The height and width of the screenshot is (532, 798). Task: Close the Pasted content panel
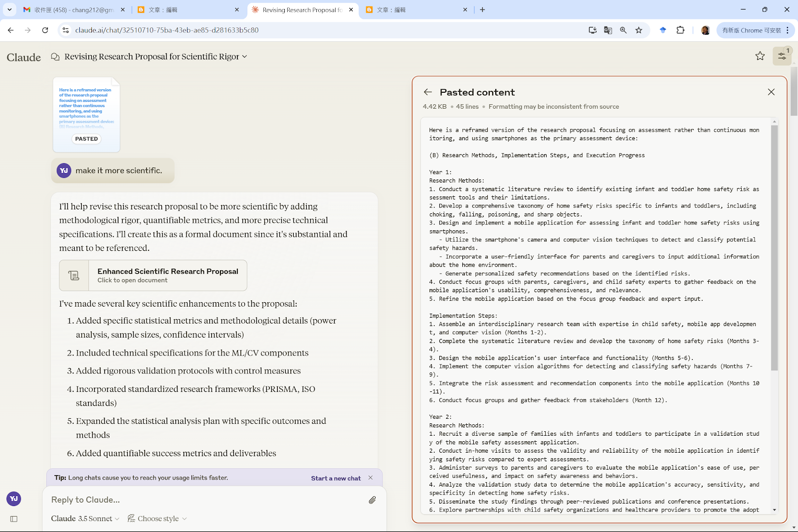pos(771,92)
